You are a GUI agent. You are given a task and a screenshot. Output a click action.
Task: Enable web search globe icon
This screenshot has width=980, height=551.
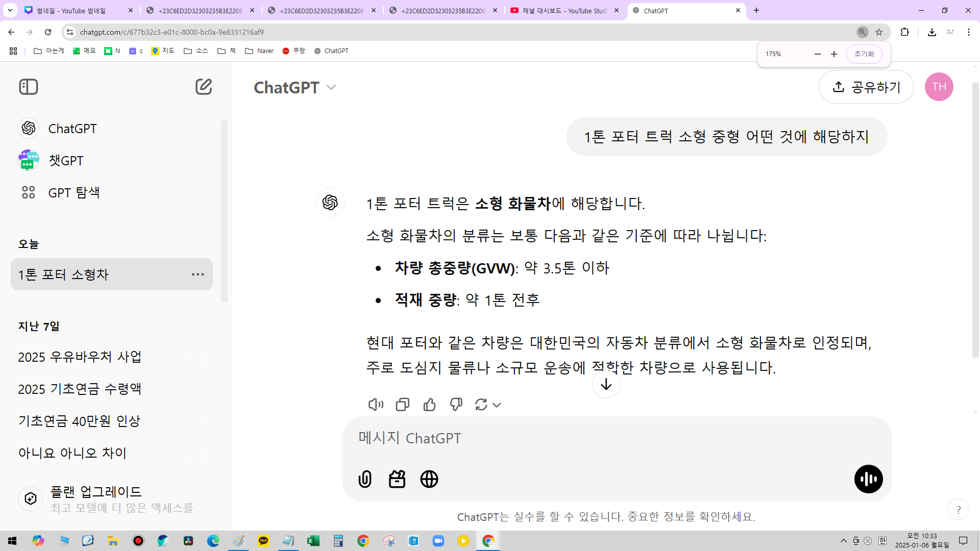pyautogui.click(x=429, y=479)
